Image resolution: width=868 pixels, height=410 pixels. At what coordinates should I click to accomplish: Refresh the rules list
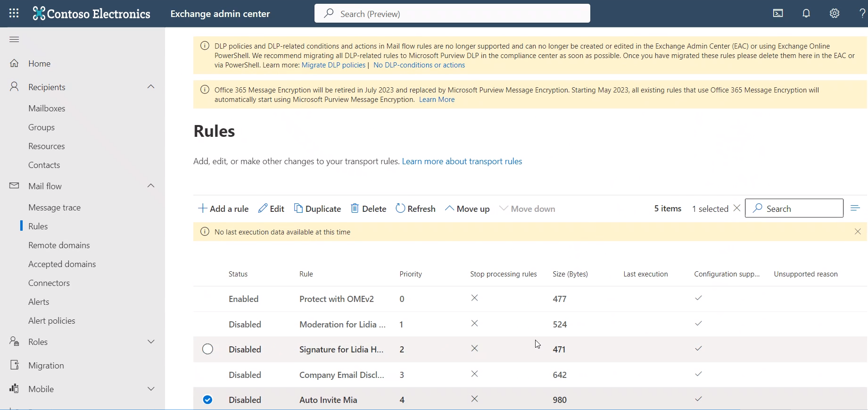[x=415, y=209]
